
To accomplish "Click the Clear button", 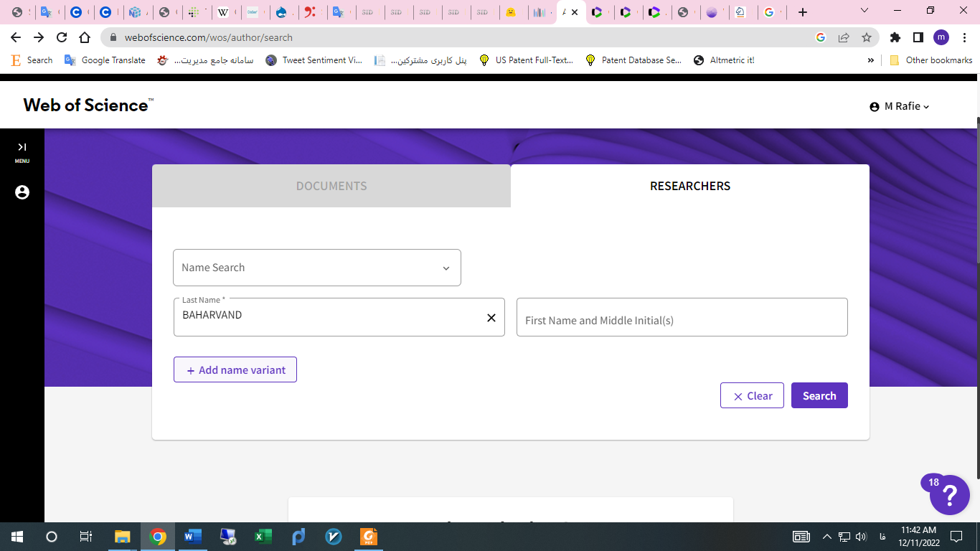I will click(752, 395).
